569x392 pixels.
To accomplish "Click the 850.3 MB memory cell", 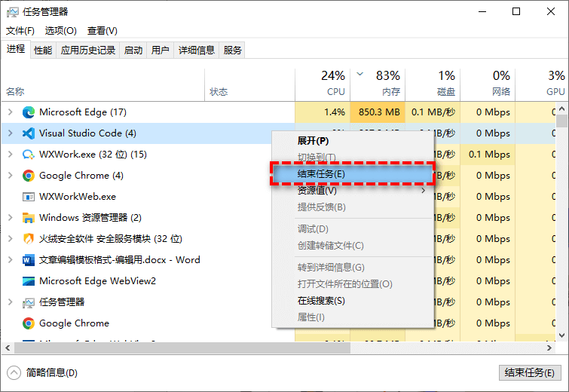I will pos(378,112).
